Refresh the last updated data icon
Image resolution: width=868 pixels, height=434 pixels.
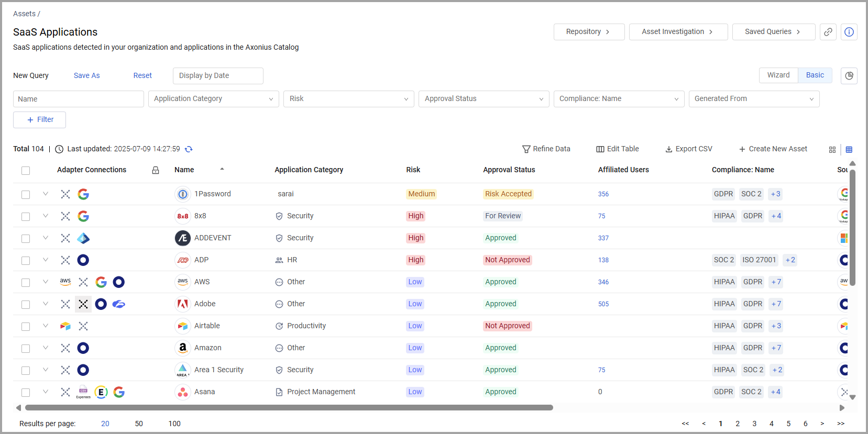tap(189, 149)
